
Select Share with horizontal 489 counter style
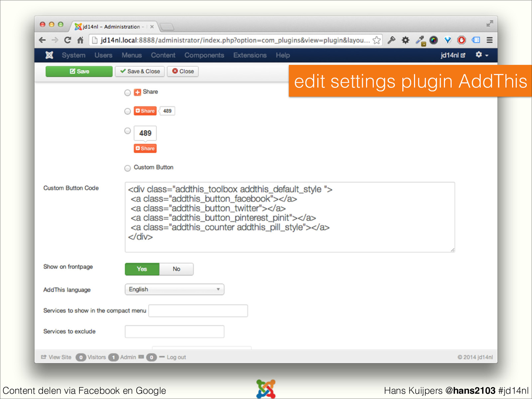127,111
